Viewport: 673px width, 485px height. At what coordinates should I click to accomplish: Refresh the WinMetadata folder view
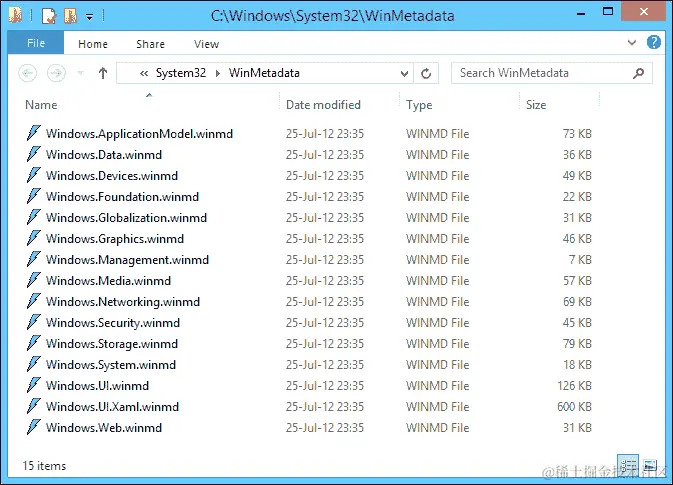coord(426,73)
